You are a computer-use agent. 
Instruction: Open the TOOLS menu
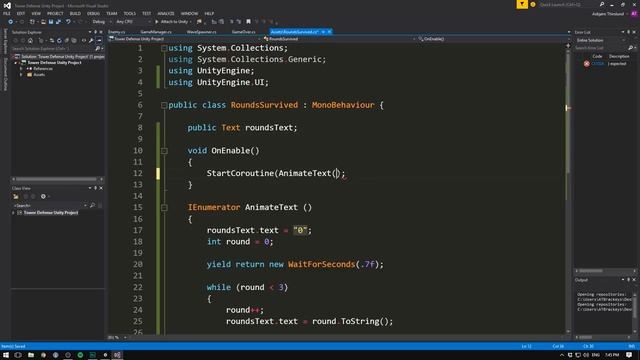click(x=129, y=13)
